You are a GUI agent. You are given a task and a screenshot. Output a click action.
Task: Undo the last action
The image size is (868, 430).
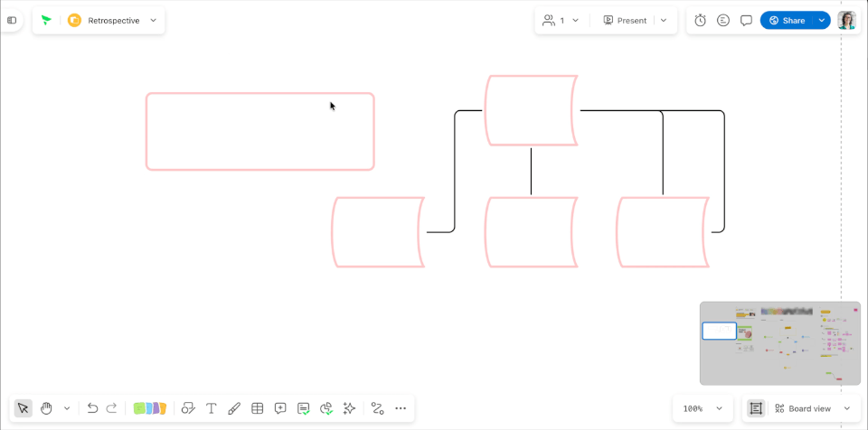(x=92, y=408)
